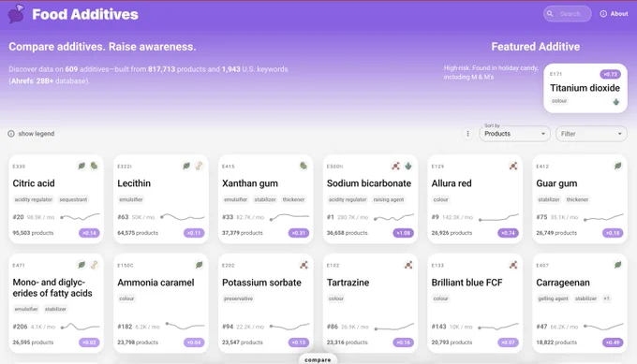Click the +1.08 score badge on Sodium bicarbonate
Viewport: 637px width, 364px height.
(x=404, y=233)
